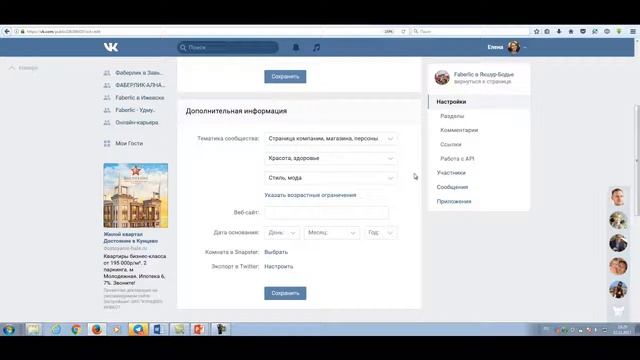This screenshot has width=640, height=360.
Task: Open the VK music player icon
Action: click(x=316, y=47)
